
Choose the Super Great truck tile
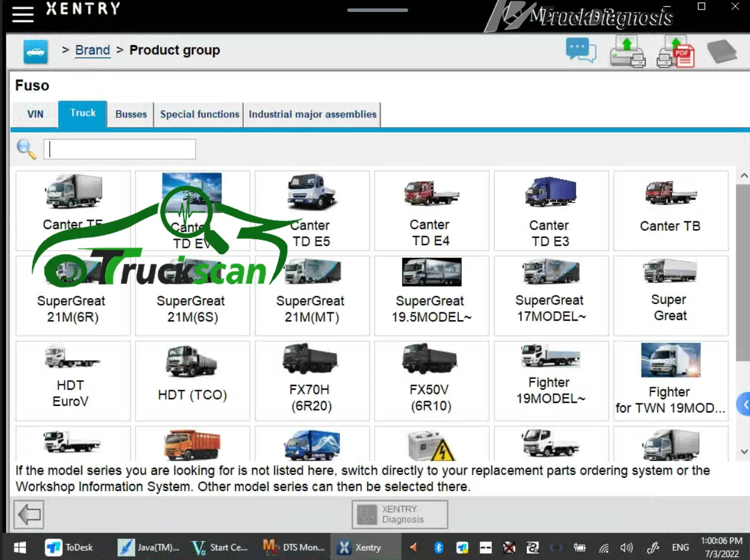[671, 296]
